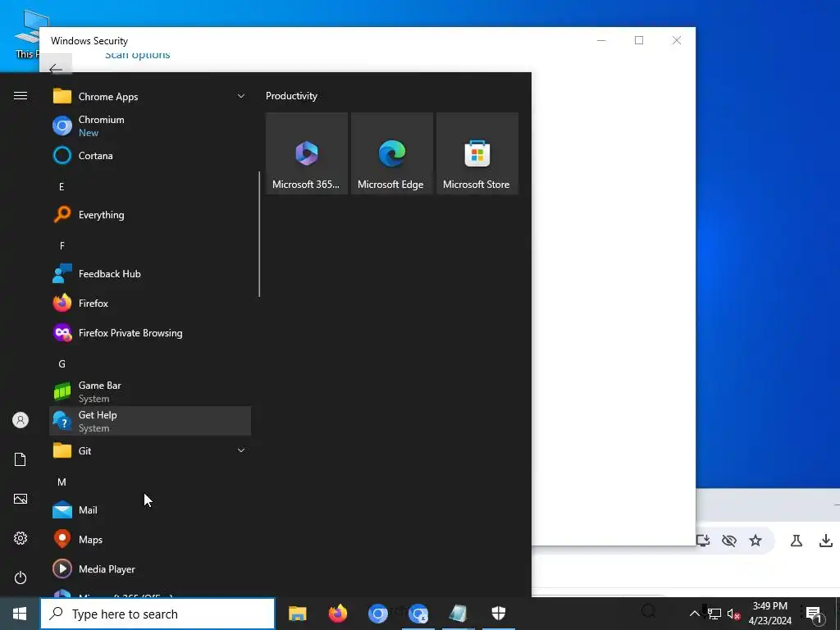Click the taskbar search box
The height and width of the screenshot is (630, 840).
(157, 614)
